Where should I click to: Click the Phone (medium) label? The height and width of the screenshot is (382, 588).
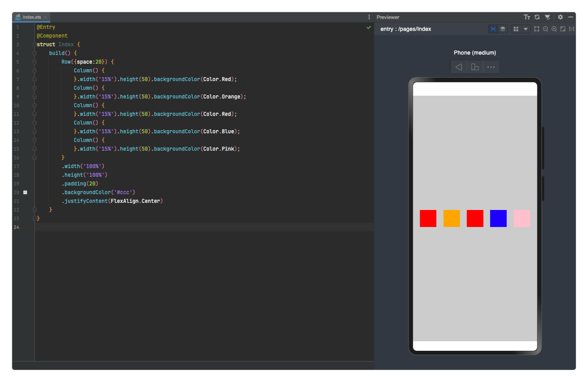tap(475, 53)
